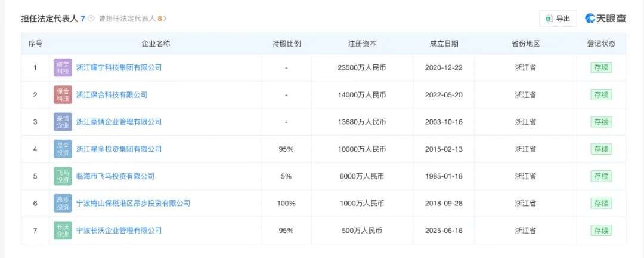Click 存续 status badge for 临海市飞马投资
Screen dimensions: 644x258
tap(601, 176)
